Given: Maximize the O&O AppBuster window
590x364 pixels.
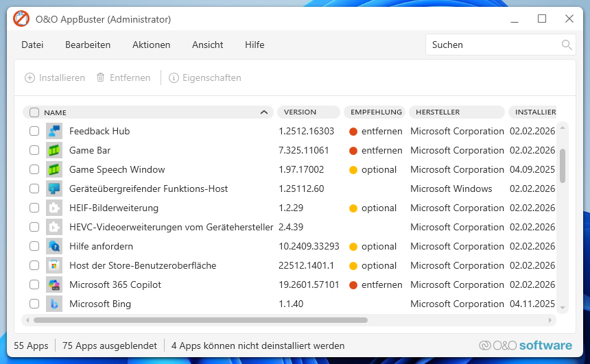Looking at the screenshot, I should tap(542, 19).
